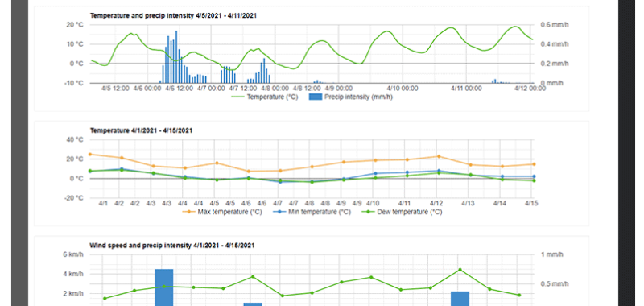Click the first Max temperature point at 4/1
Image resolution: width=644 pixels, height=306 pixels.
tap(90, 155)
